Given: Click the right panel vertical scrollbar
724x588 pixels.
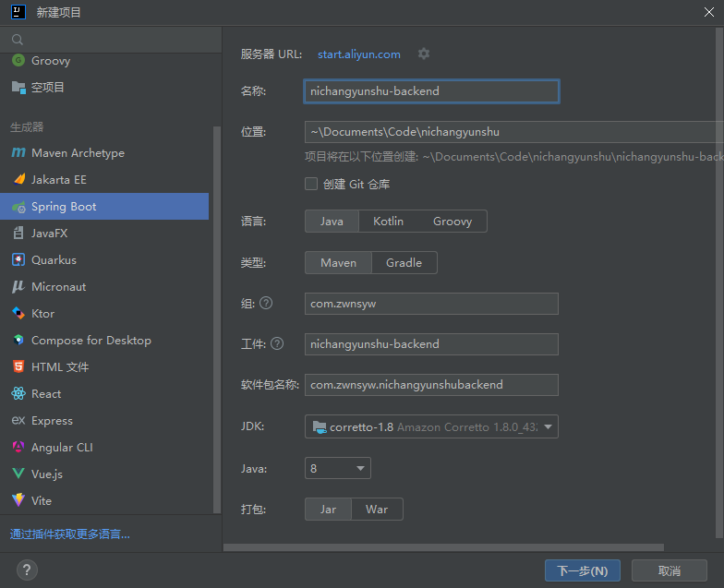Looking at the screenshot, I should click(718, 282).
